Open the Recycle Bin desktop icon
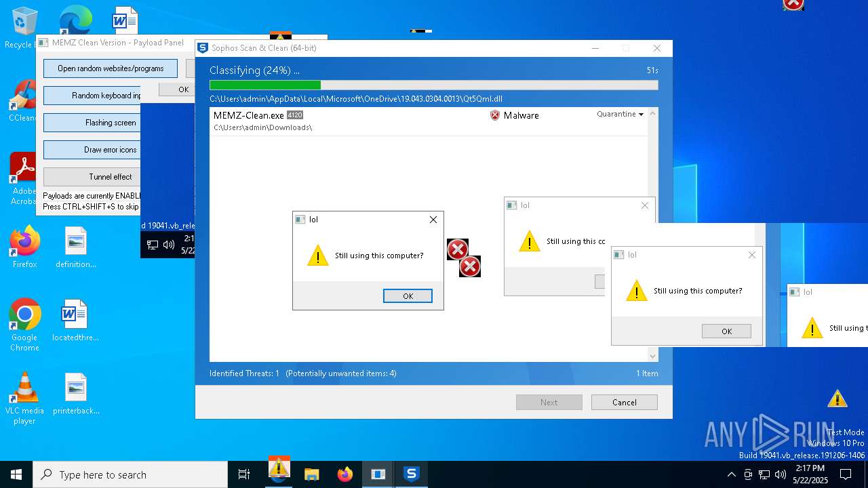This screenshot has width=868, height=488. [24, 20]
